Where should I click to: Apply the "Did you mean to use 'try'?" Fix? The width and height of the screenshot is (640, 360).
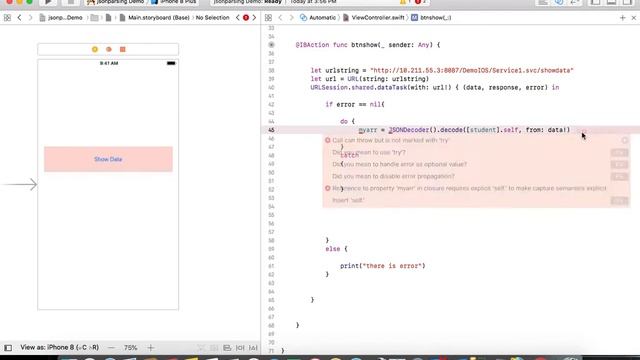619,152
